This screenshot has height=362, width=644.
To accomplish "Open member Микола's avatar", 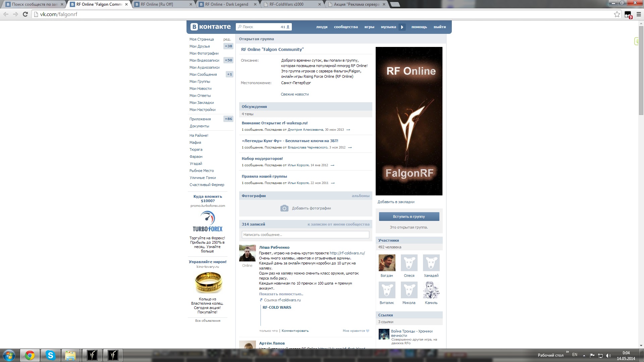I will [409, 290].
